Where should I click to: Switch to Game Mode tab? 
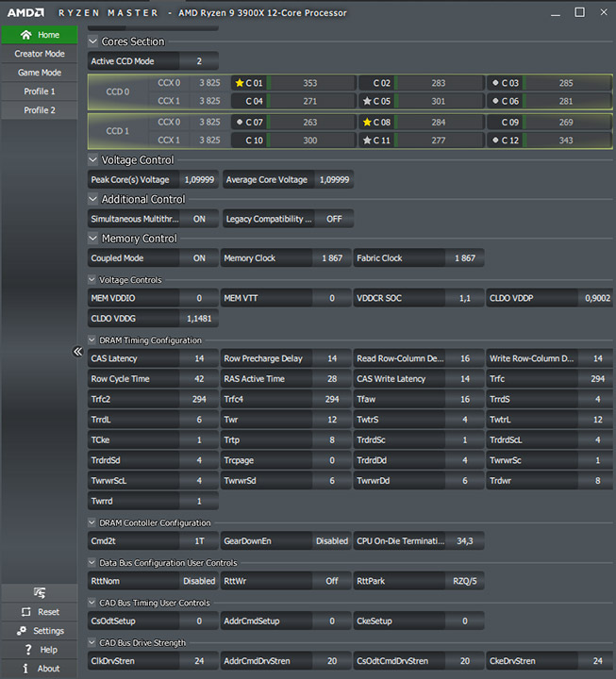40,73
